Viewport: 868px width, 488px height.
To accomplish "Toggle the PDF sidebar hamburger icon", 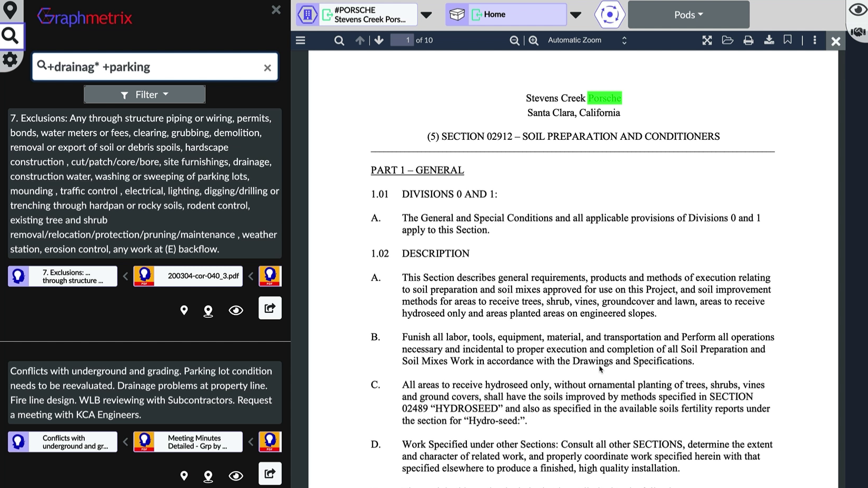I will click(x=301, y=40).
